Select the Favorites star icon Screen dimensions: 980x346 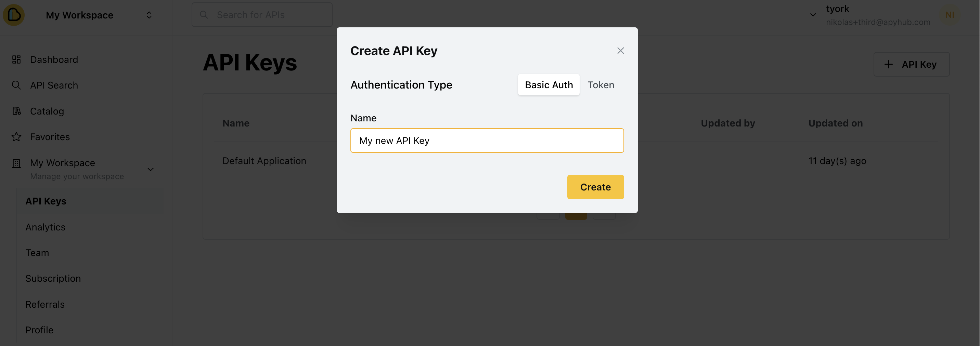(16, 136)
